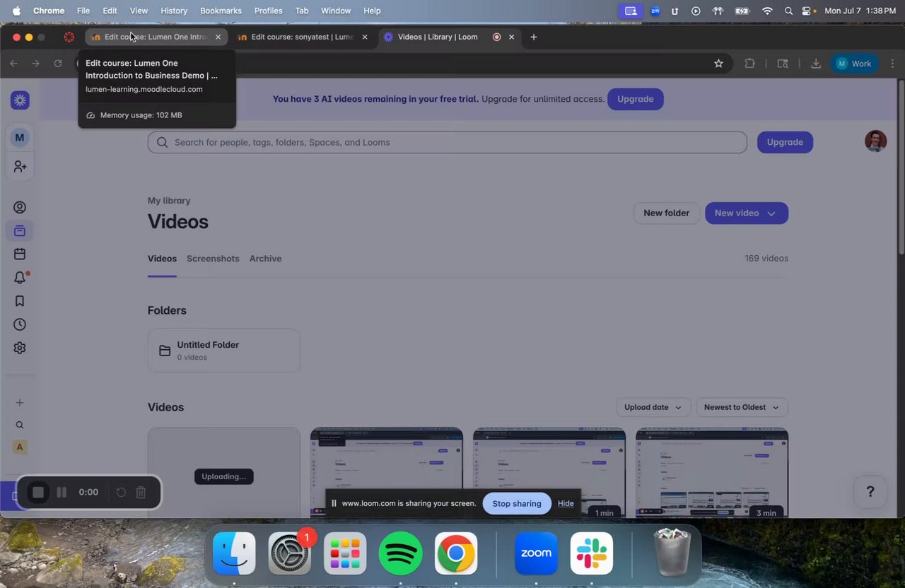Open the profile icon in Loom sidebar
The width and height of the screenshot is (905, 588).
pyautogui.click(x=20, y=208)
